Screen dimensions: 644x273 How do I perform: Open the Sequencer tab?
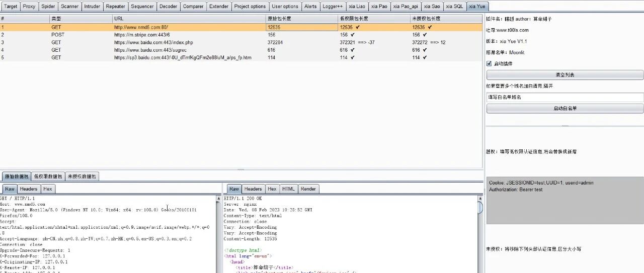pyautogui.click(x=142, y=7)
